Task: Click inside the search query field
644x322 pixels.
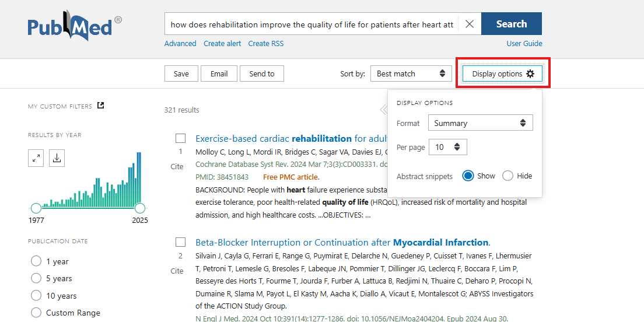Action: (x=311, y=24)
